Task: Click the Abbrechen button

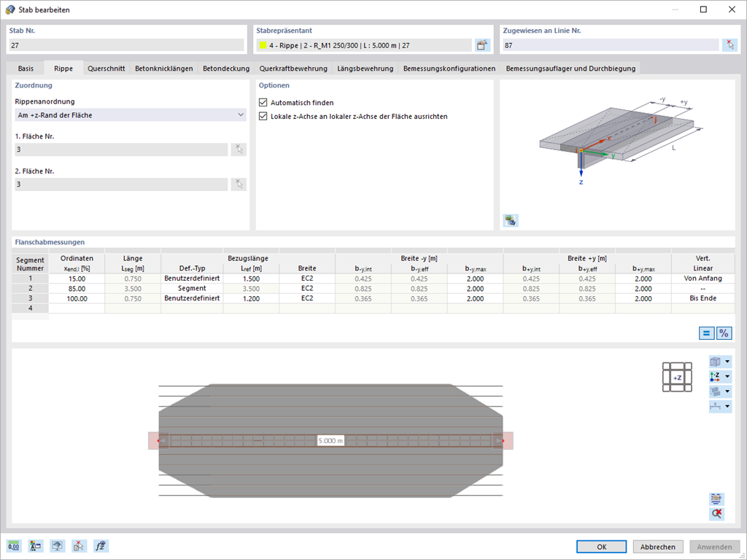Action: coord(658,547)
